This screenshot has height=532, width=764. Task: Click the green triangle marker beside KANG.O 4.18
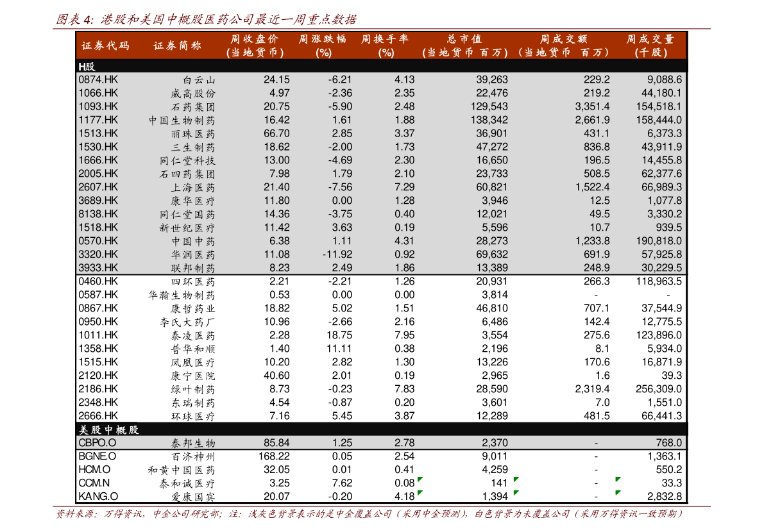tap(420, 493)
